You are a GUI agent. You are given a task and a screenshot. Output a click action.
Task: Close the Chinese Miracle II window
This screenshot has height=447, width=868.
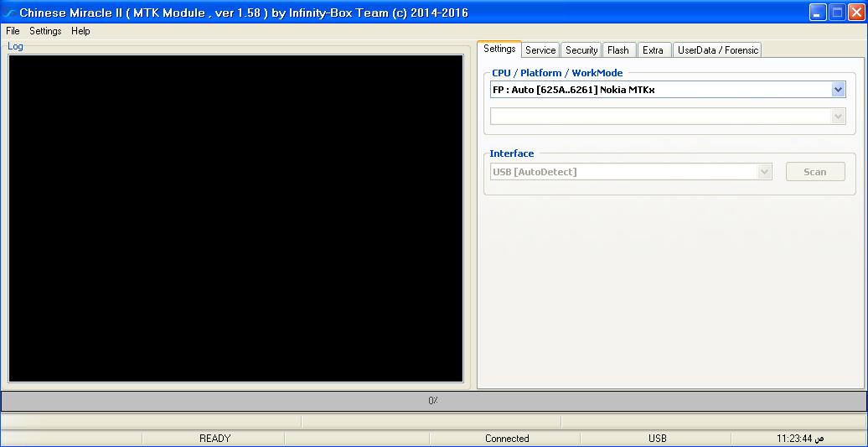pos(855,13)
